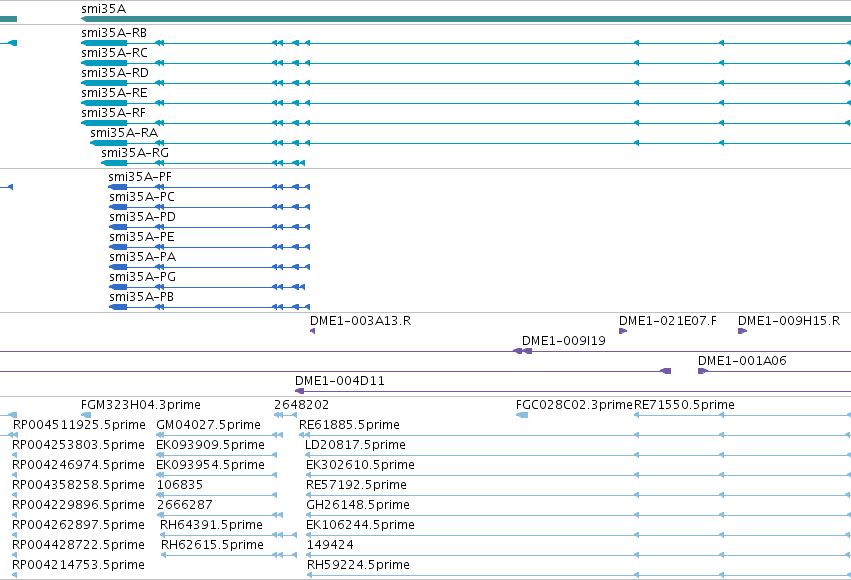
Task: Select EST RH64391.5prime
Action: click(211, 525)
